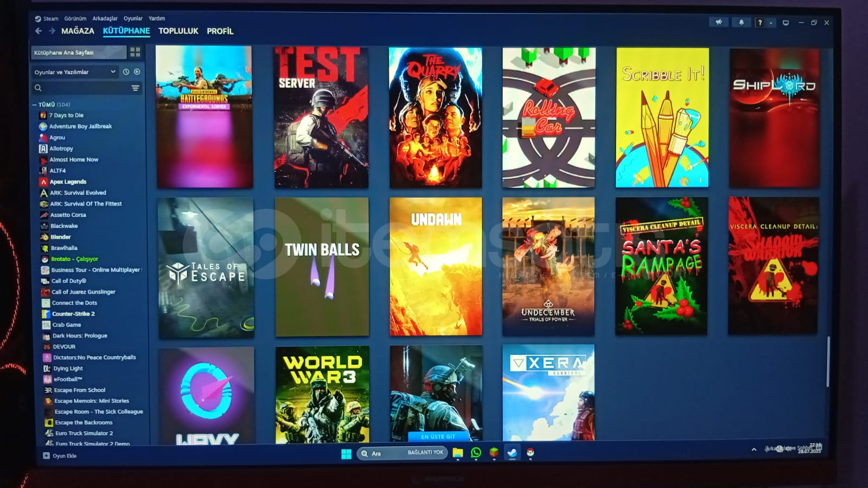This screenshot has width=868, height=488.
Task: Click the eFootball game icon
Action: [47, 379]
